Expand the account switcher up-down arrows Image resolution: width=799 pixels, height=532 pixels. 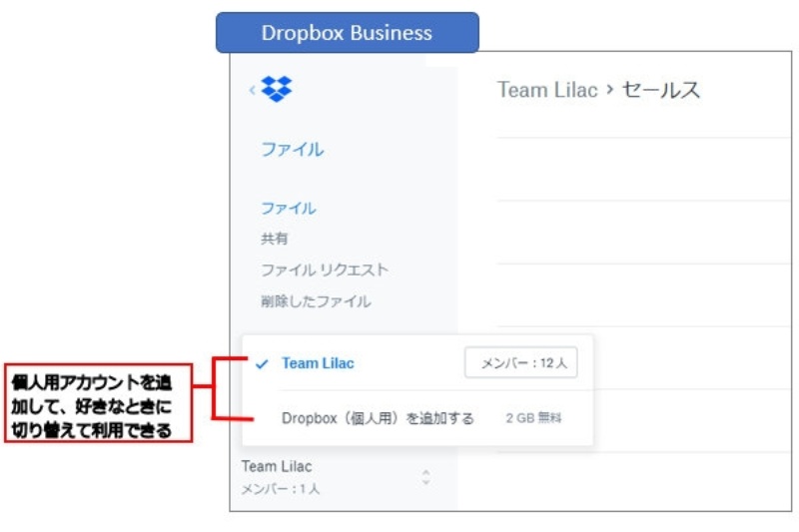point(426,477)
